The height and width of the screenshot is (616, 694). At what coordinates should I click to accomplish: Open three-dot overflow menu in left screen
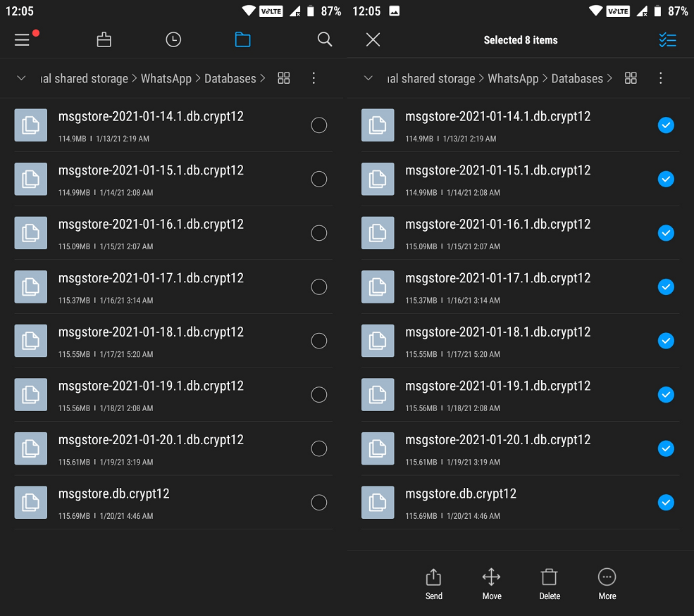tap(314, 78)
